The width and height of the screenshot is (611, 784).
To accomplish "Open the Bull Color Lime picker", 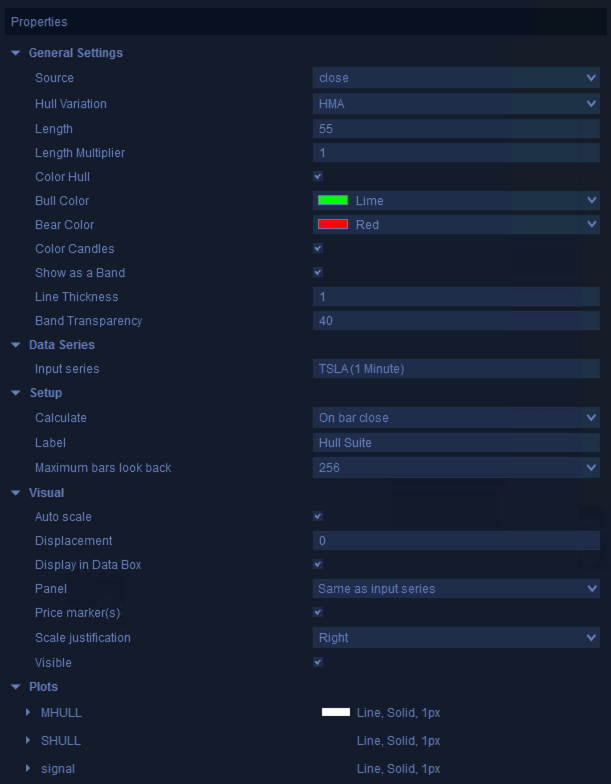I will point(456,201).
